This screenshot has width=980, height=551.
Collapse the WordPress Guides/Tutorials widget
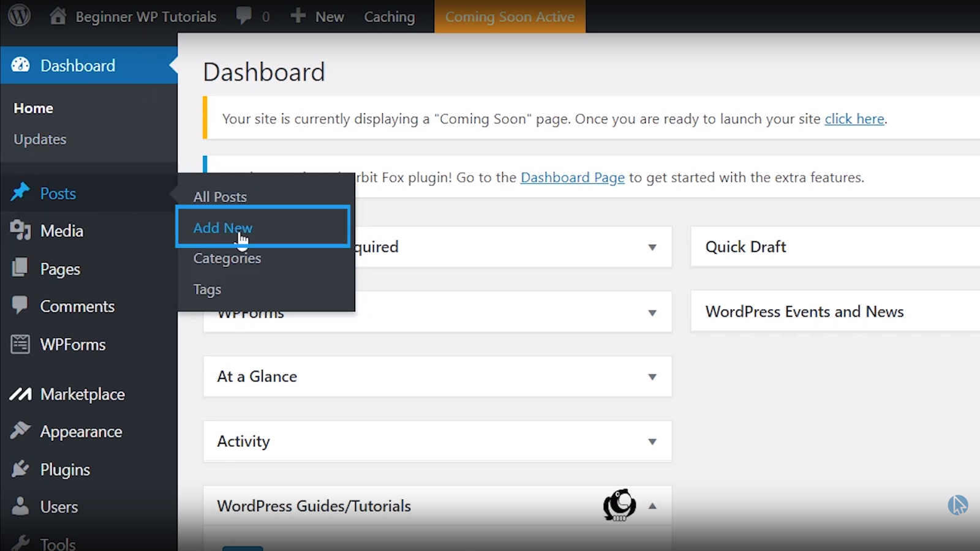coord(652,506)
